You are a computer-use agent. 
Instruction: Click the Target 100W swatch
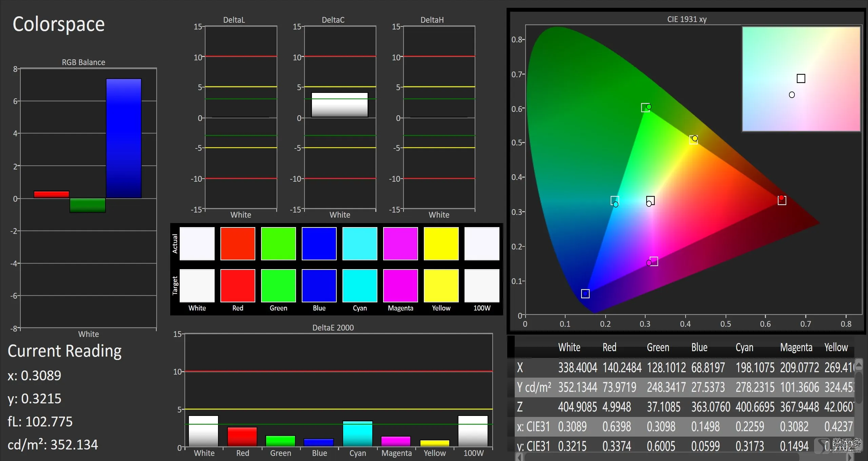point(482,285)
